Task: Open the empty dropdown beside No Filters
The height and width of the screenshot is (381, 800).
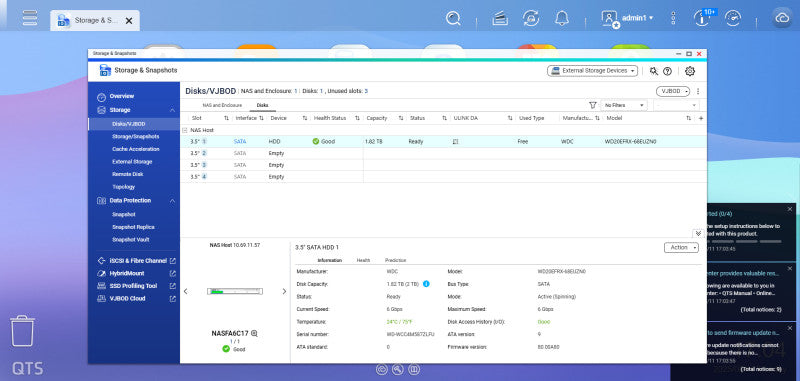Action: [x=676, y=105]
